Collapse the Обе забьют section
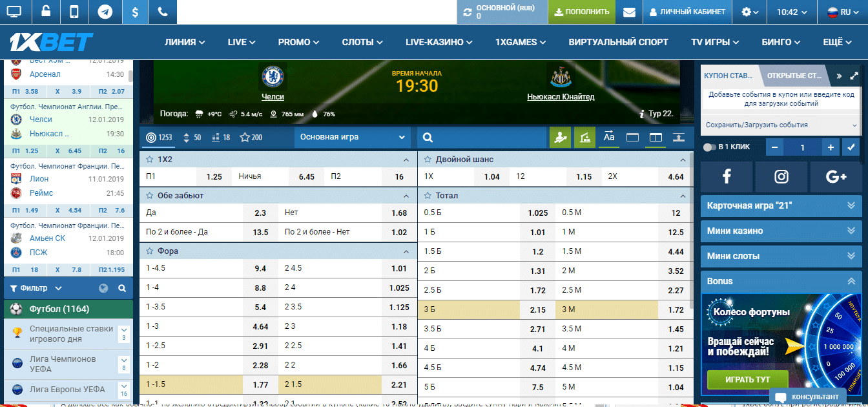 click(406, 196)
